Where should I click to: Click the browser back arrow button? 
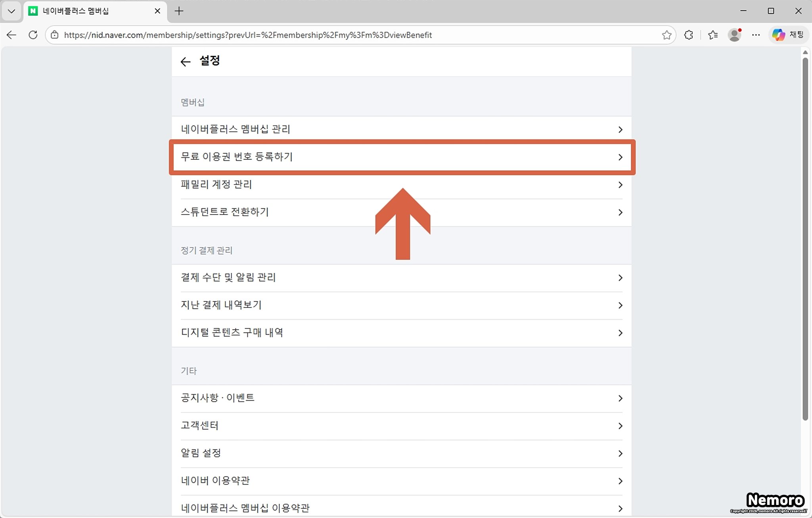[11, 35]
